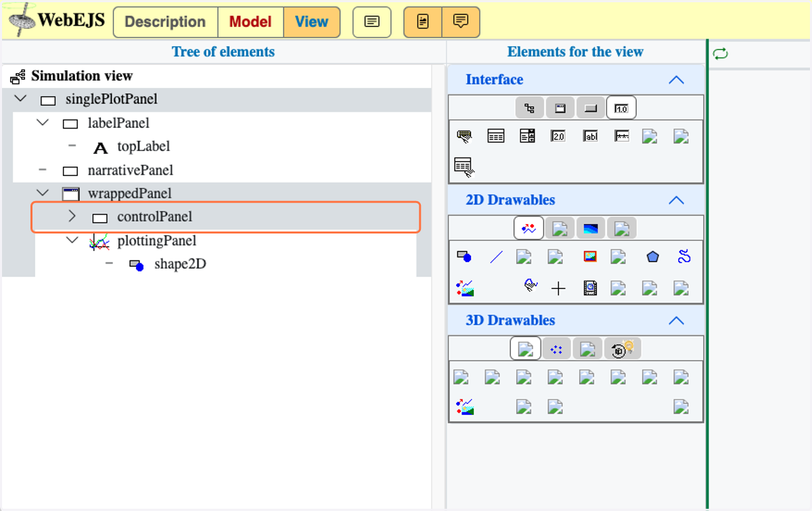Open the Description tab
This screenshot has height=511, width=812.
pos(165,22)
